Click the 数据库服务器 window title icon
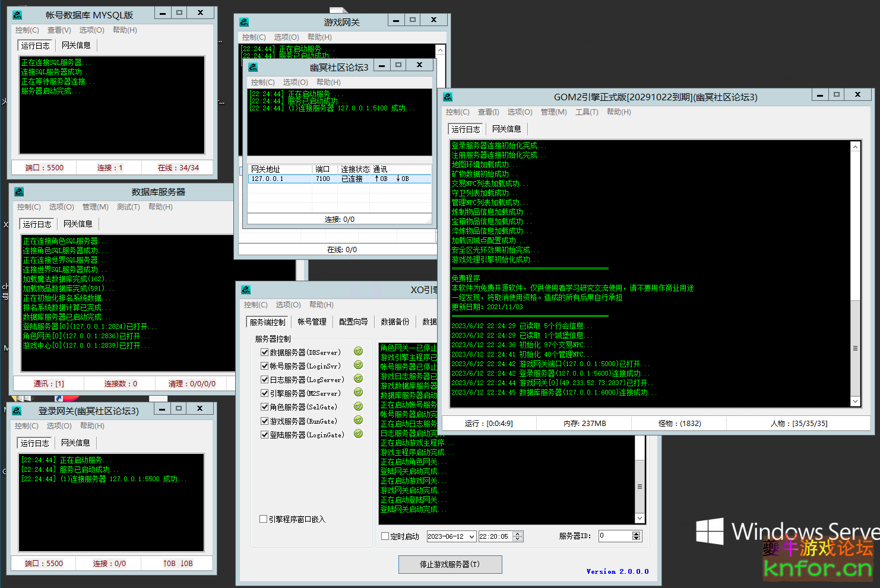Screen dimensions: 880x588 (19, 192)
